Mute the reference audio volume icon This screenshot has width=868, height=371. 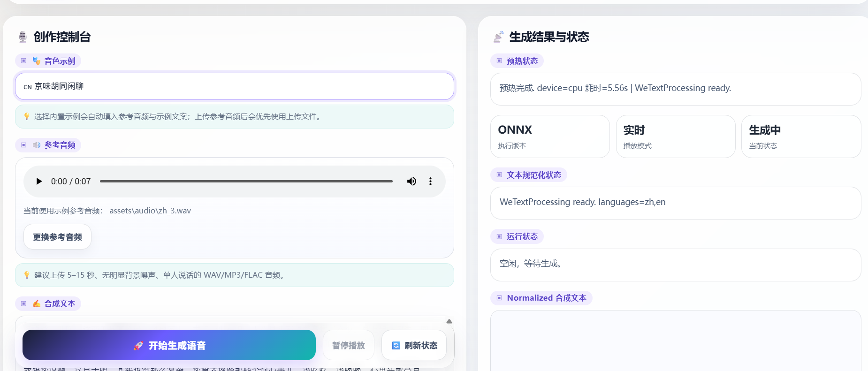[x=411, y=182]
